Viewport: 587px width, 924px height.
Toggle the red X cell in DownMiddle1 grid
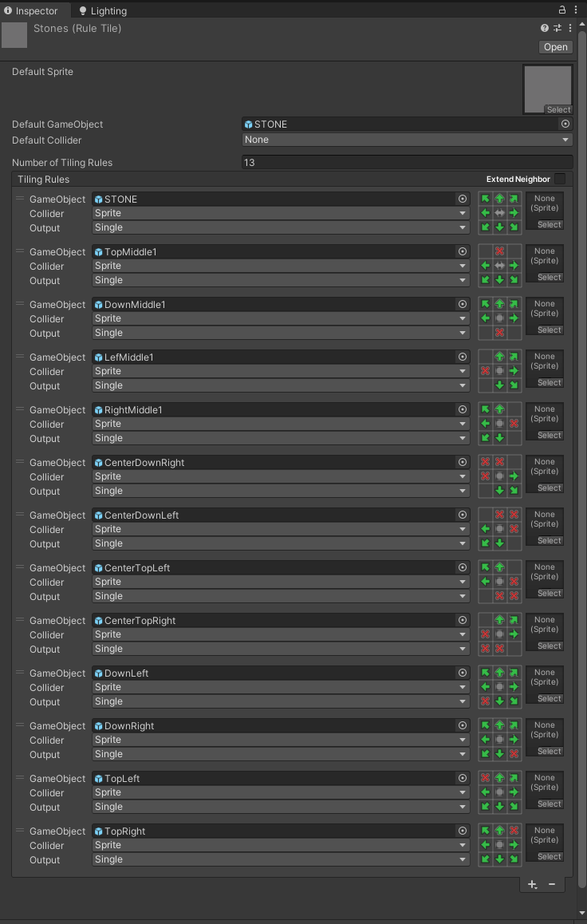tap(500, 333)
